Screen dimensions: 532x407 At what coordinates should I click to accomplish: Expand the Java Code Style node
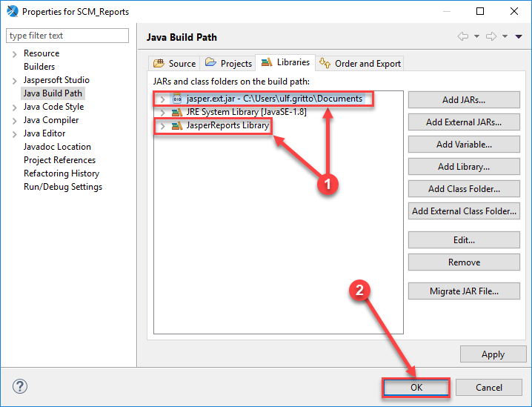point(14,107)
